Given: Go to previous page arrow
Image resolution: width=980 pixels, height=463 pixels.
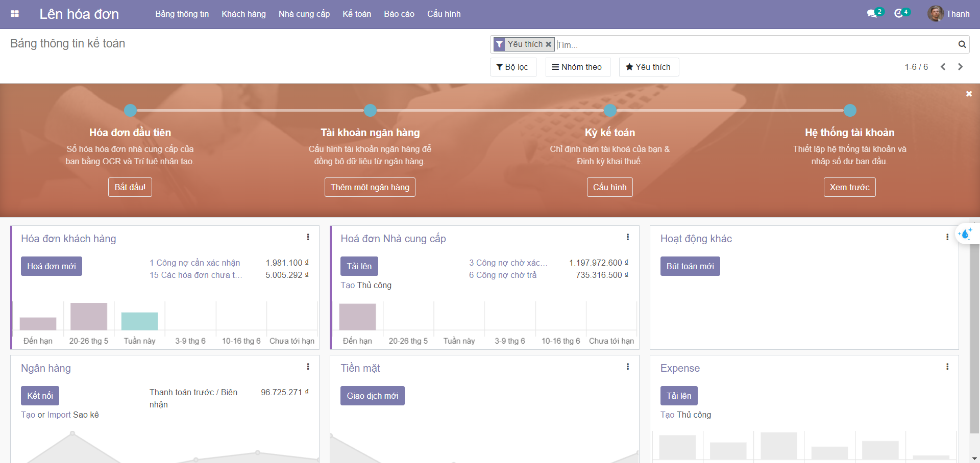Looking at the screenshot, I should [x=943, y=67].
